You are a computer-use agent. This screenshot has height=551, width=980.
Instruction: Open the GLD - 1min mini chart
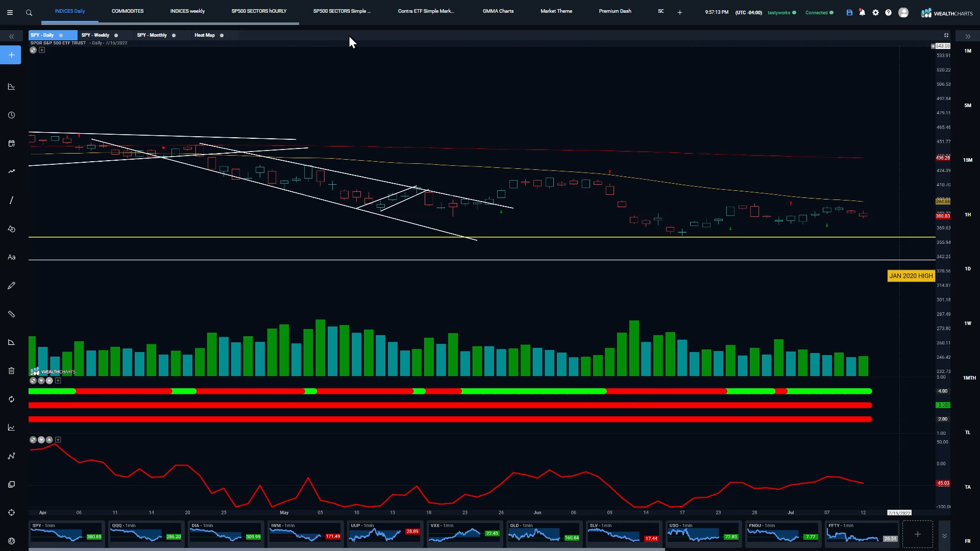coord(544,534)
